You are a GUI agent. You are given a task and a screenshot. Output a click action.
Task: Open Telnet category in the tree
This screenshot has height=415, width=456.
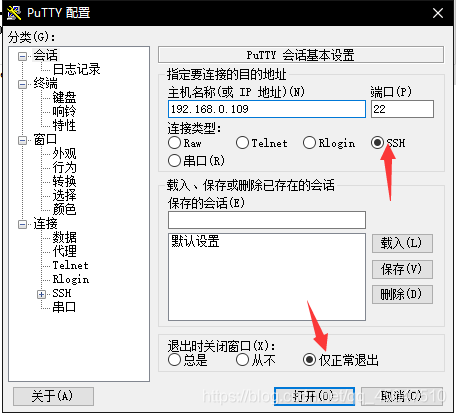point(70,265)
